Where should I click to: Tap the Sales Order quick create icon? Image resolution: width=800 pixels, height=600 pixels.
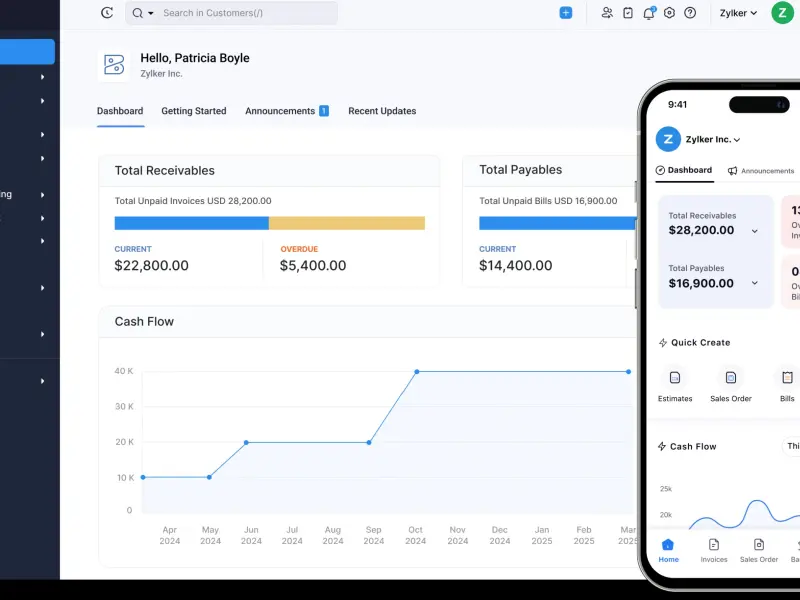coord(731,378)
